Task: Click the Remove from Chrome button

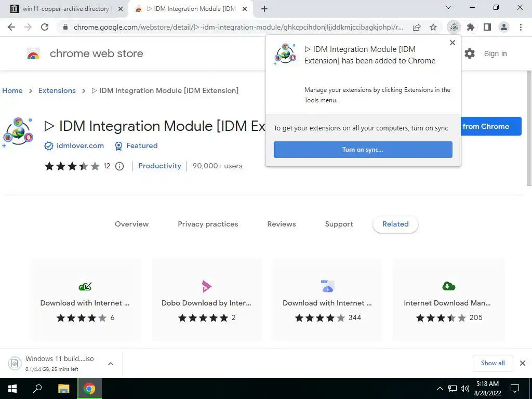Action: [x=491, y=126]
